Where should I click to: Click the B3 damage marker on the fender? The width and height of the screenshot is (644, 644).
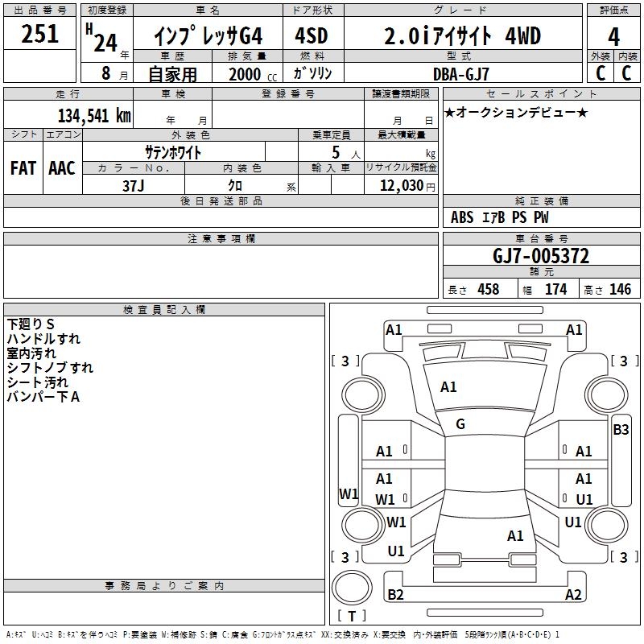621,430
